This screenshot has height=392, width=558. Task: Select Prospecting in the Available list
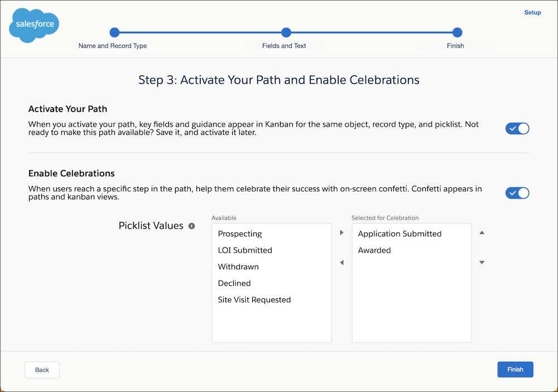[x=272, y=234]
